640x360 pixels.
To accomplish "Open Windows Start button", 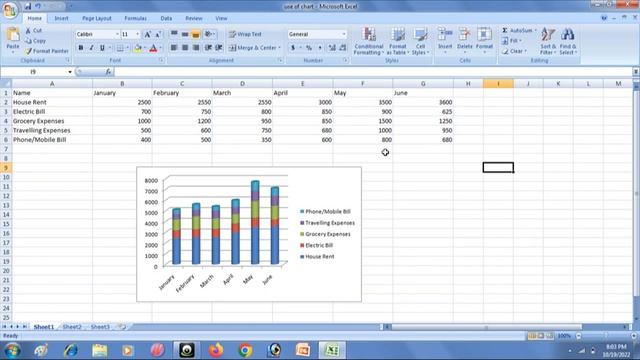I will 13,350.
